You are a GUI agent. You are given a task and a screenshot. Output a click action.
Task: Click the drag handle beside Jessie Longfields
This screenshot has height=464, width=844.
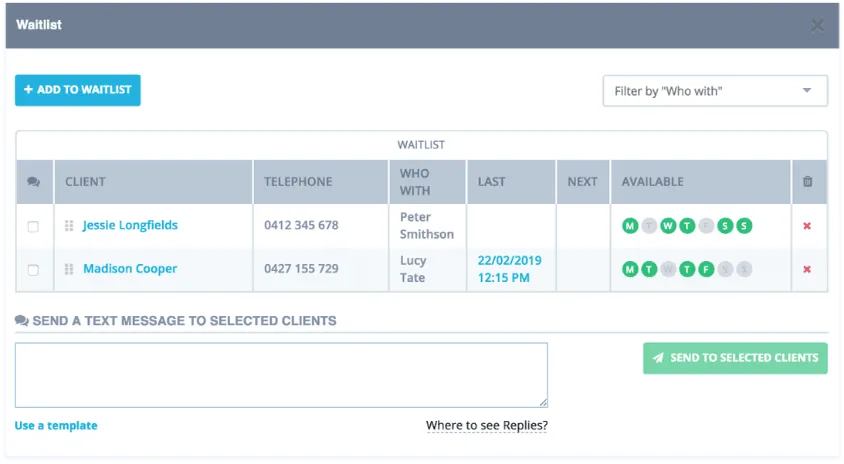point(69,226)
